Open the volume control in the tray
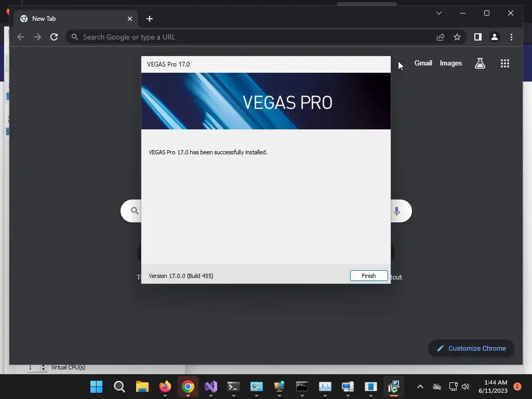Image resolution: width=532 pixels, height=399 pixels. 465,387
